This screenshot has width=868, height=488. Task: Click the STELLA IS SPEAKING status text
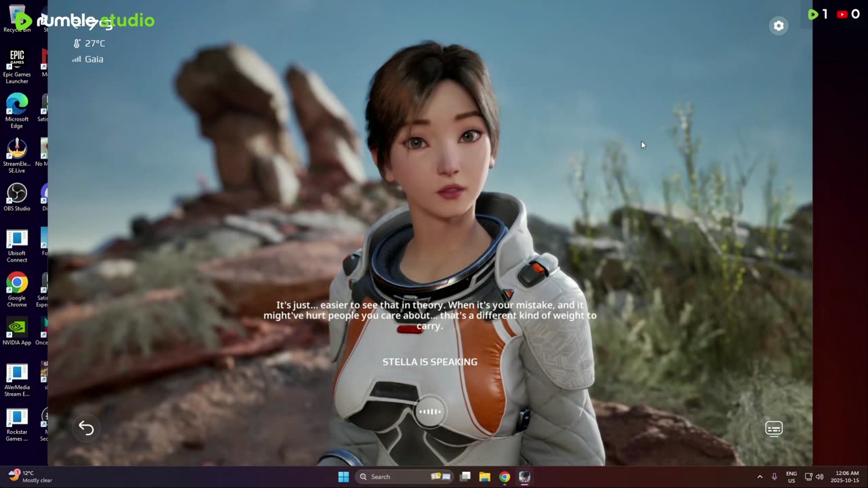click(430, 362)
